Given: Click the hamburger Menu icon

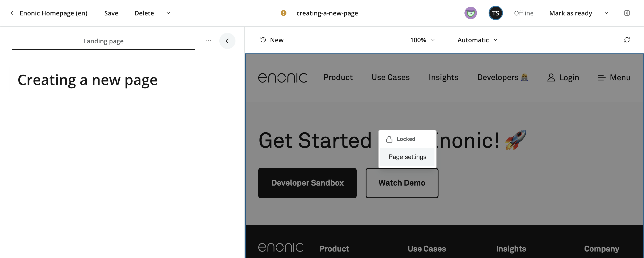Looking at the screenshot, I should pos(602,78).
